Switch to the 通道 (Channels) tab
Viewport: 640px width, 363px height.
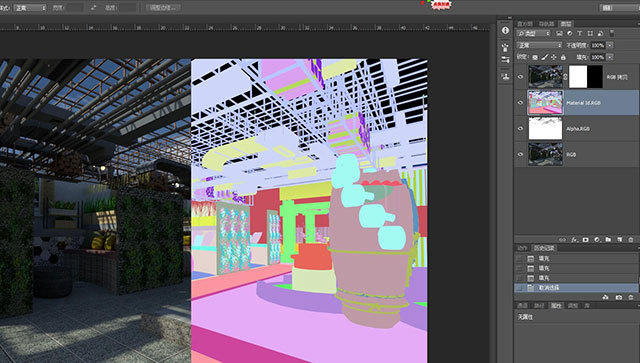[522, 306]
